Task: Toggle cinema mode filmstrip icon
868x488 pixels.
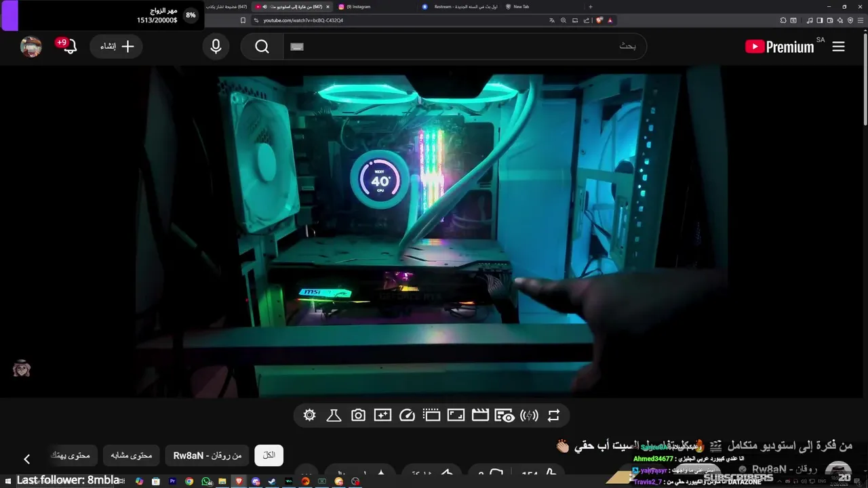Action: click(431, 415)
